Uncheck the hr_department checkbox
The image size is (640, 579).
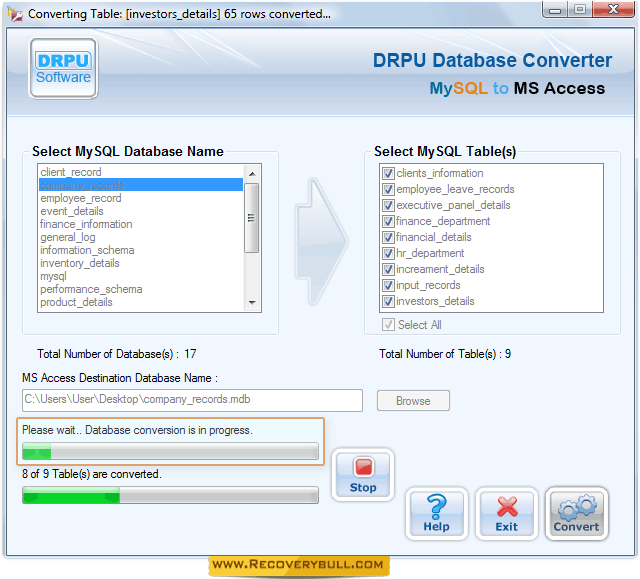pos(388,253)
